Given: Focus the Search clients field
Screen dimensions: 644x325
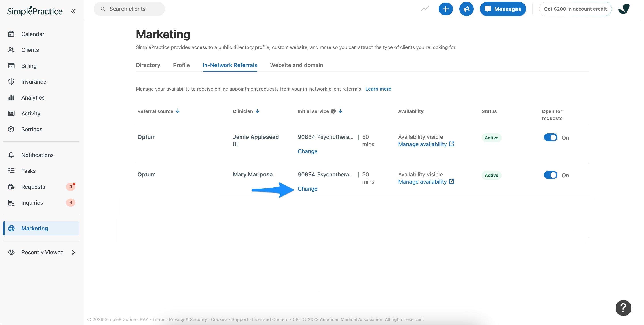Looking at the screenshot, I should pos(129,9).
